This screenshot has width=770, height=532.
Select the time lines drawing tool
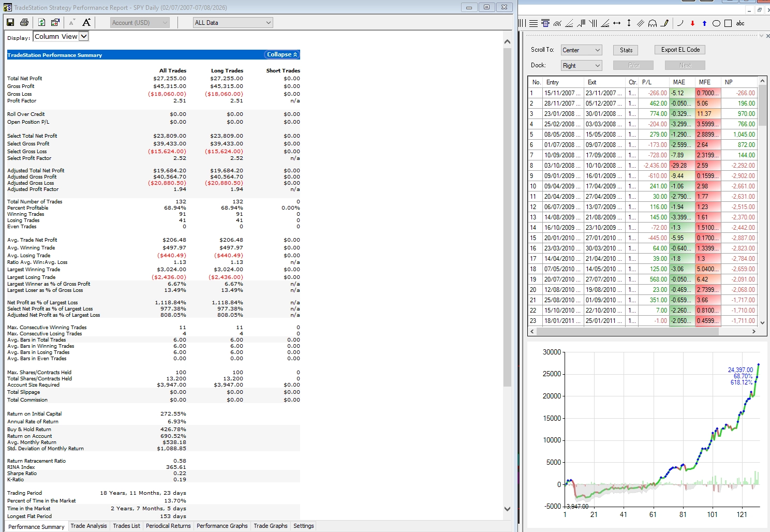tap(593, 23)
